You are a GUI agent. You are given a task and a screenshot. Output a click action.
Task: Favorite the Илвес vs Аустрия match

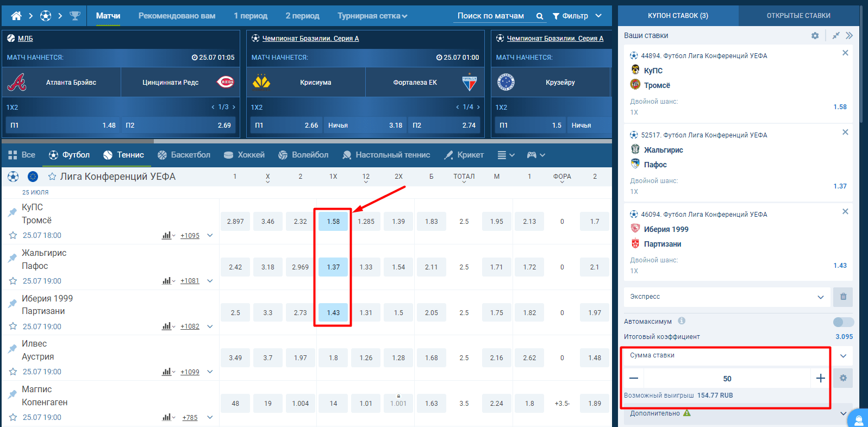tap(13, 372)
